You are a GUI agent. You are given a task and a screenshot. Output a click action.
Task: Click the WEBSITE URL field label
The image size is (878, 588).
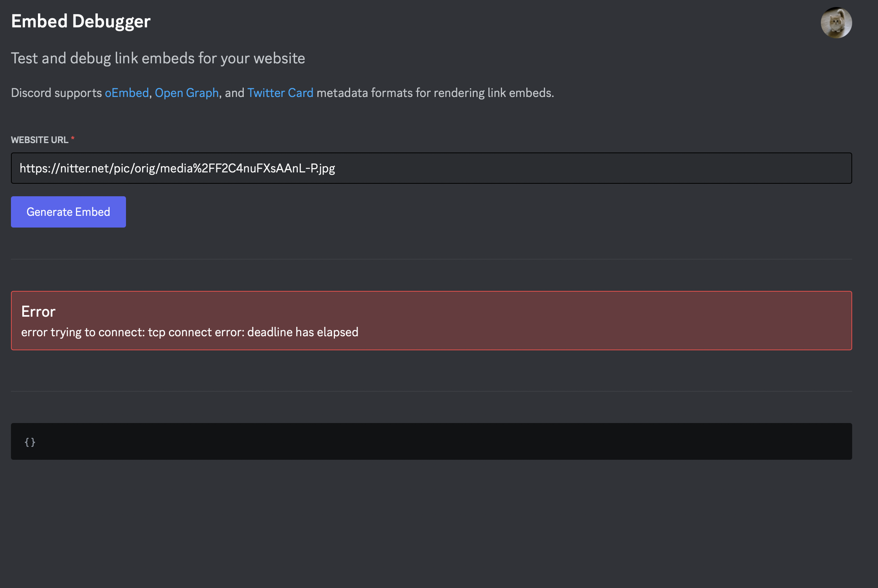pyautogui.click(x=39, y=139)
